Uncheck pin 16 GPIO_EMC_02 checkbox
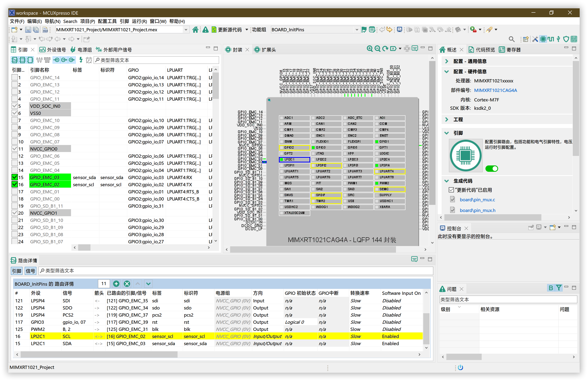 [14, 184]
